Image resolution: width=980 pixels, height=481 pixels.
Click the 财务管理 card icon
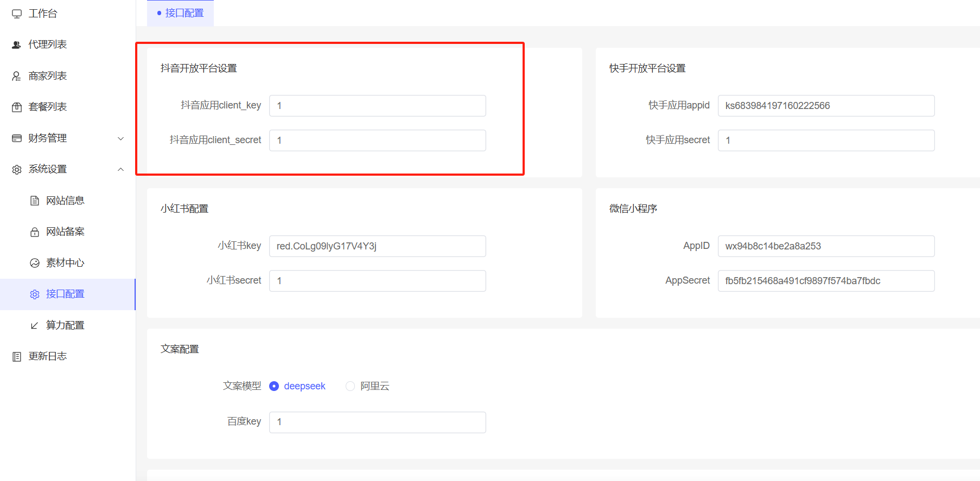tap(17, 138)
